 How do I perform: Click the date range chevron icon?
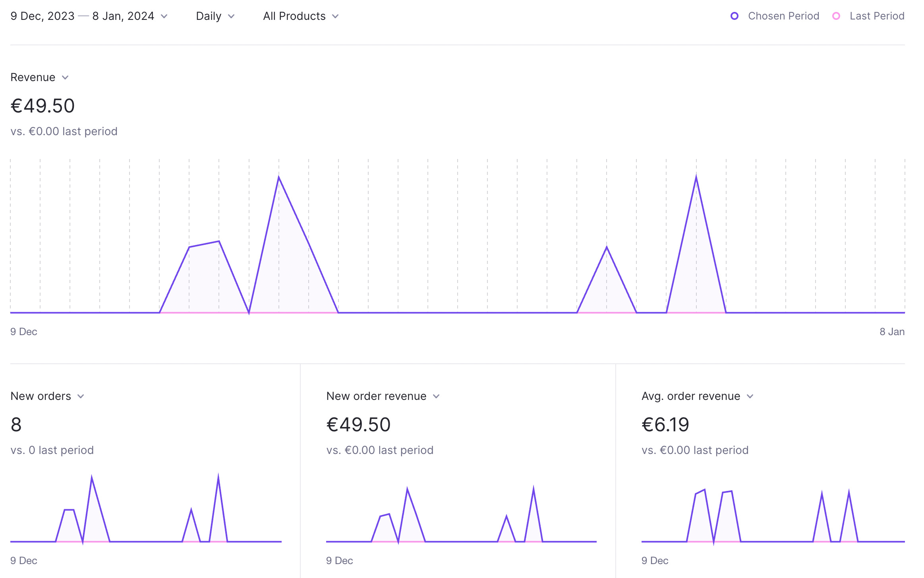click(x=164, y=16)
